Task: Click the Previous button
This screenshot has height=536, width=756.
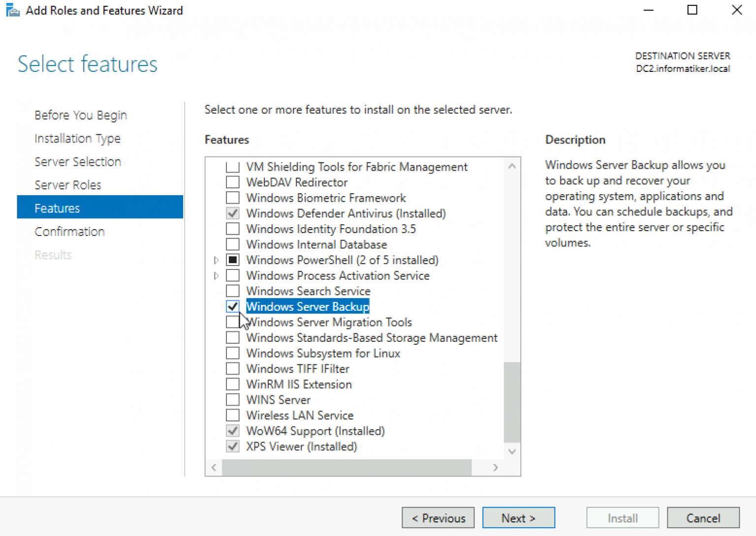Action: tap(438, 517)
